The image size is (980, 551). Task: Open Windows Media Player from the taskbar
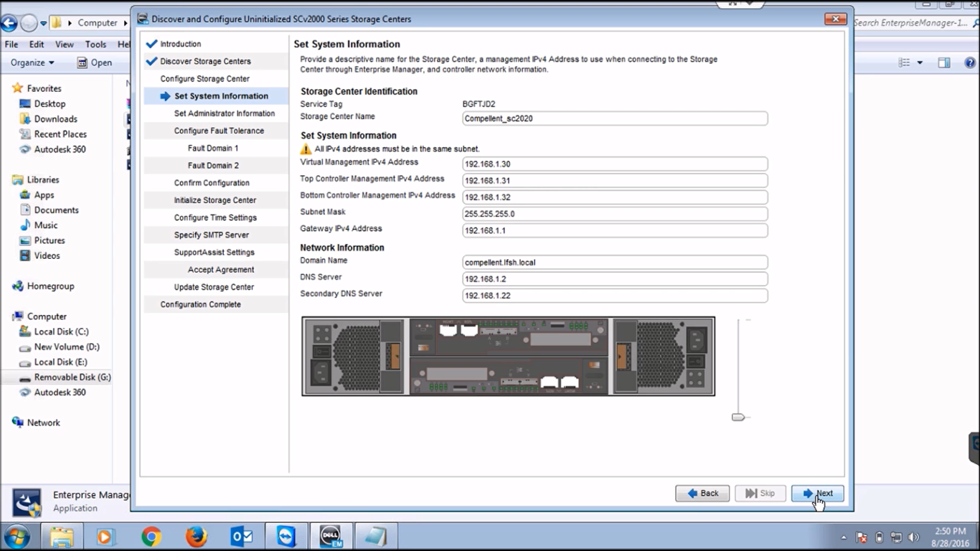coord(106,536)
